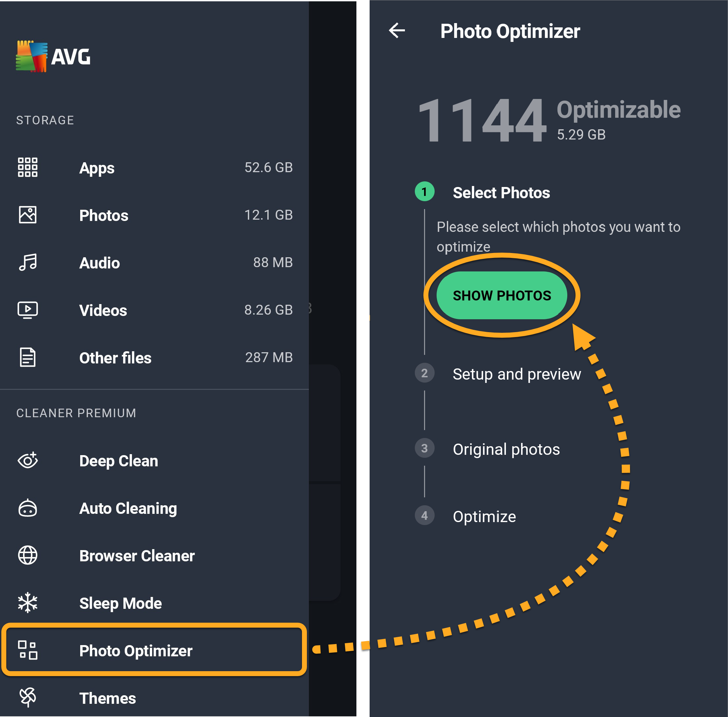Click the Auto Cleaning robot icon

[27, 508]
